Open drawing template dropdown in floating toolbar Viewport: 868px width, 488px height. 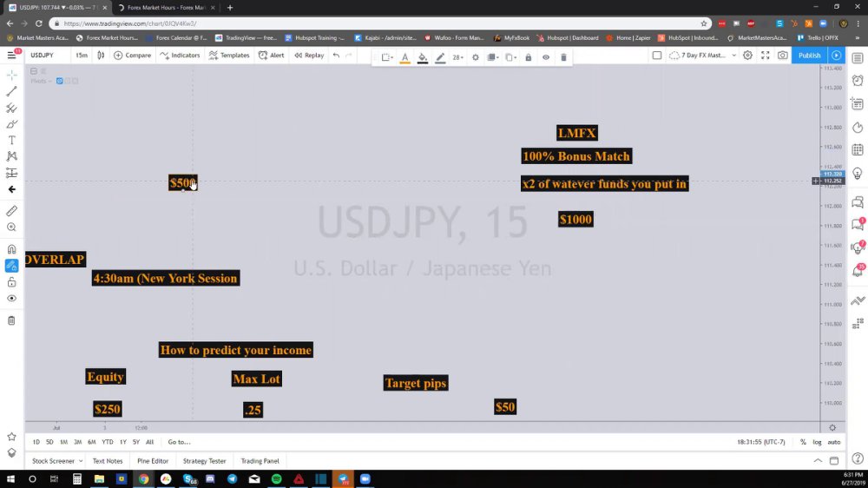[x=387, y=57]
